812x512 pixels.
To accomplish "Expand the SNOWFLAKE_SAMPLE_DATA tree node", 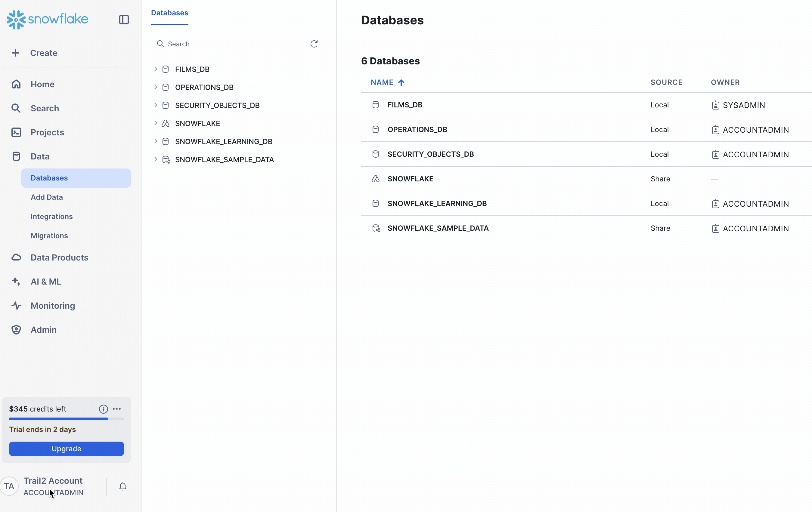I will click(x=156, y=159).
